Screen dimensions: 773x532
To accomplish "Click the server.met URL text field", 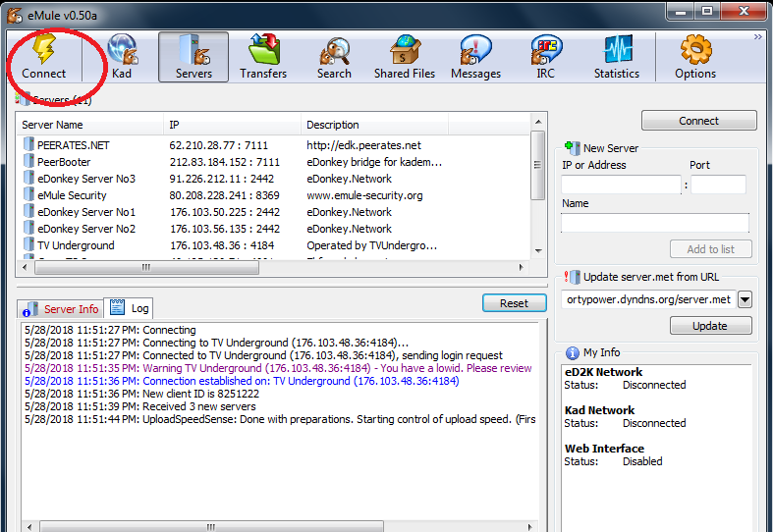I will (x=648, y=299).
